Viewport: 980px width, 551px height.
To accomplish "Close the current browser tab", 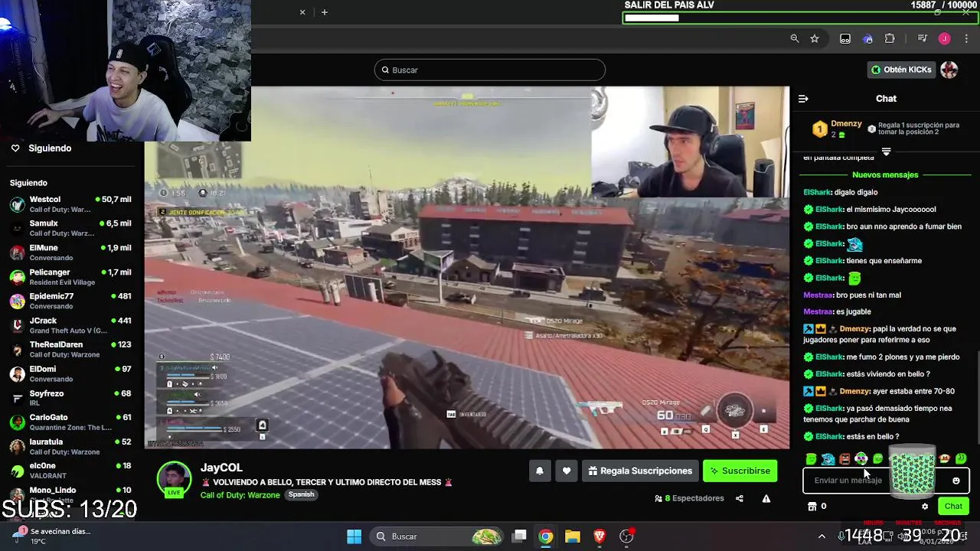I will point(302,12).
